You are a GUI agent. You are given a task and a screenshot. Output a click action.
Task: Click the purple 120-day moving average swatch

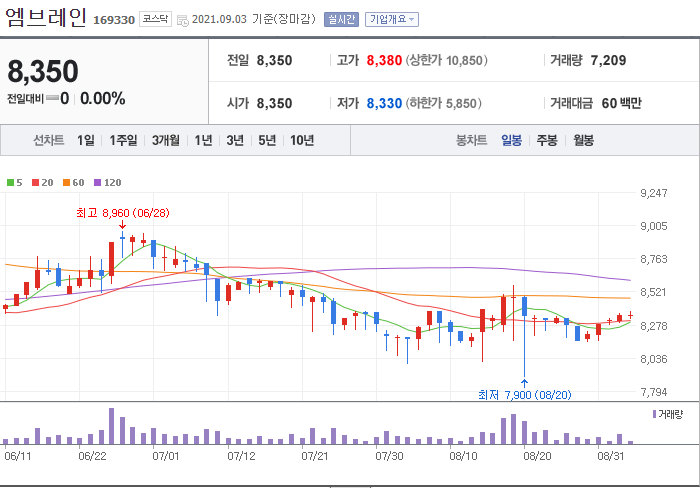(x=97, y=182)
